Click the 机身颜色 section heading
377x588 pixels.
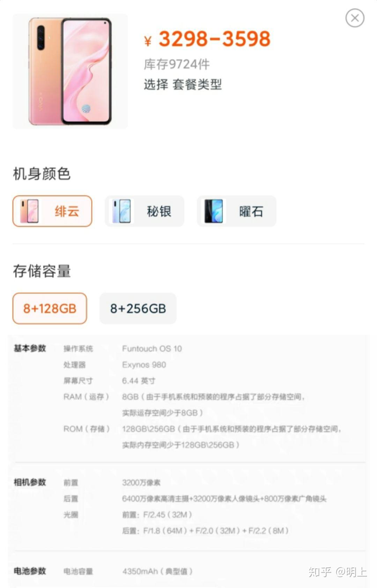point(42,174)
